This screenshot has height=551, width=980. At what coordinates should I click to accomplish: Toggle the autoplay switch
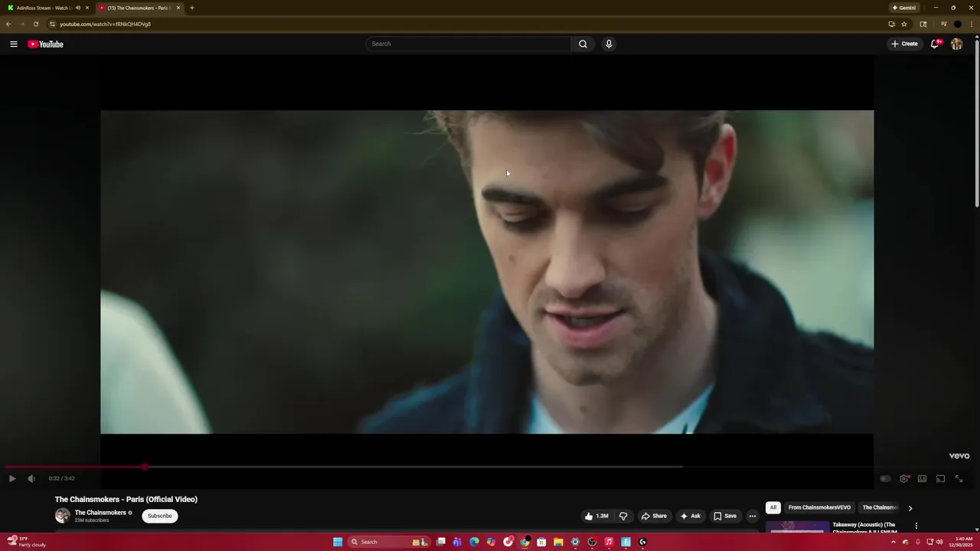click(x=885, y=478)
